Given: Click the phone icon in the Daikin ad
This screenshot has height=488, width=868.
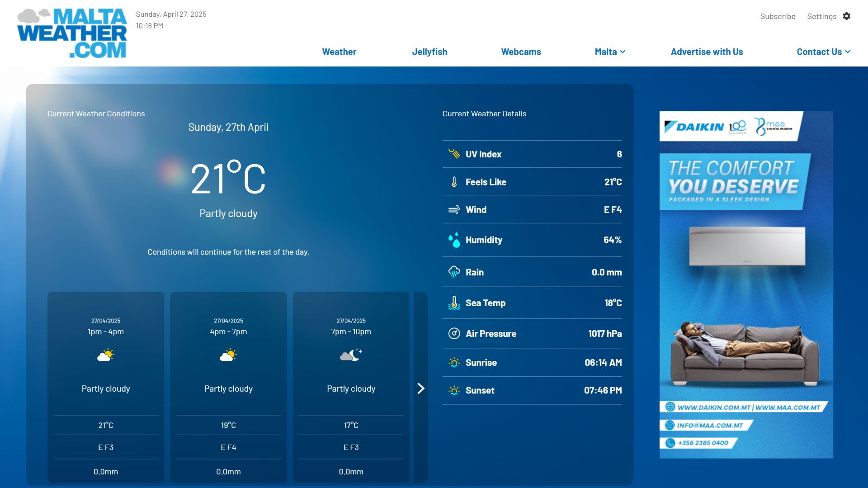Looking at the screenshot, I should 670,443.
